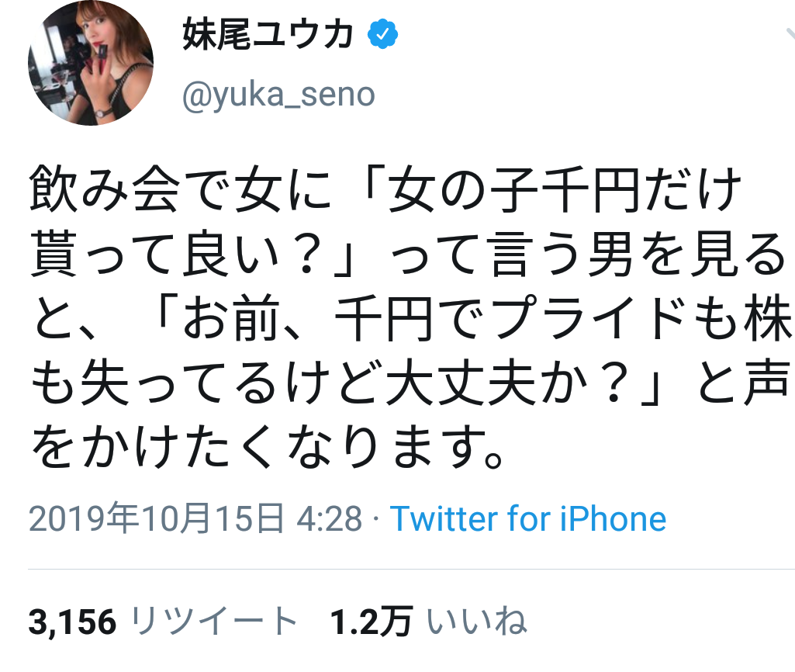Click the blue verified badge icon
Viewport: 795px width, 672px height.
[383, 33]
